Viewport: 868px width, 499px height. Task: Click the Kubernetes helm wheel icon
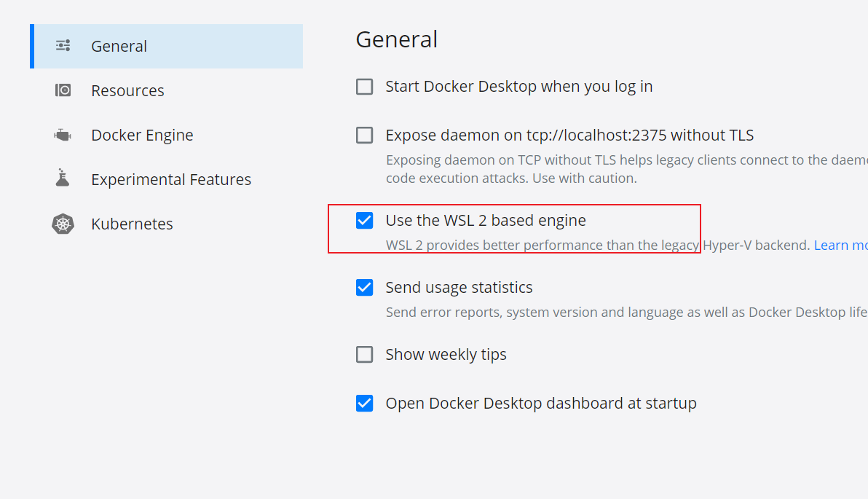tap(63, 224)
